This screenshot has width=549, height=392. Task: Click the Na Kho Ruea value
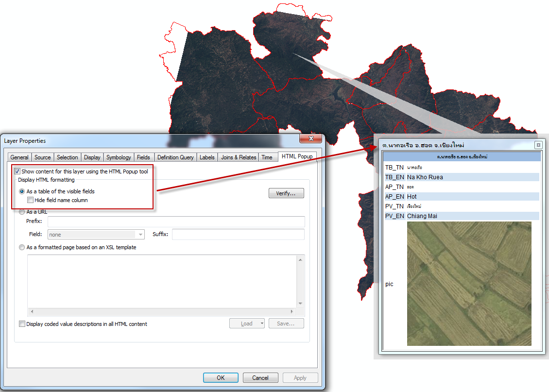click(x=425, y=177)
